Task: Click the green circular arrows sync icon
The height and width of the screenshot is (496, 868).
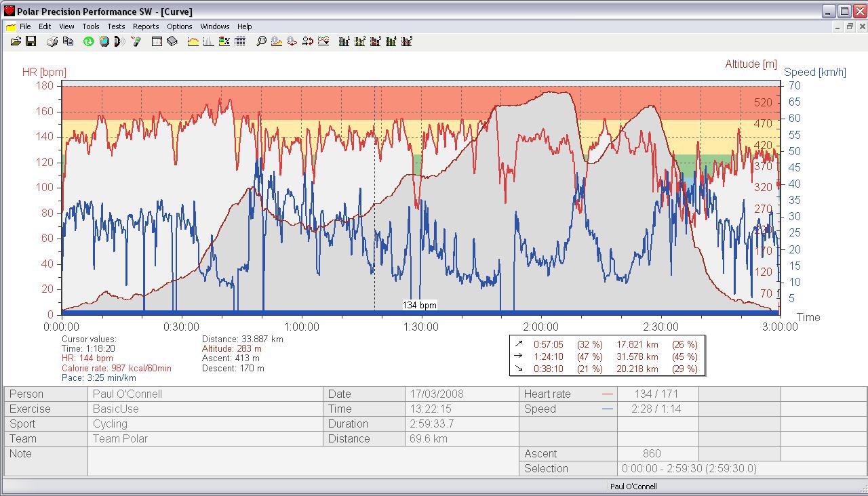Action: click(x=88, y=41)
